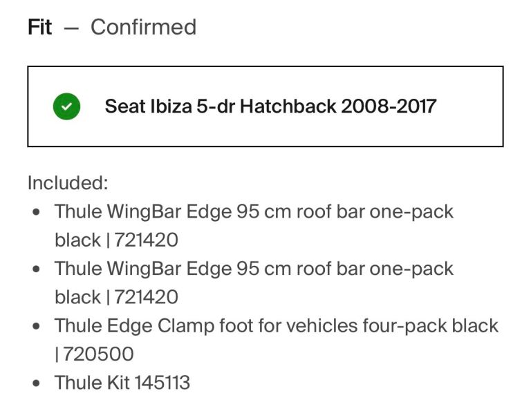Click the Edge Clamp item's bullet point
Screen dimensions: 531x420
pyautogui.click(x=37, y=326)
